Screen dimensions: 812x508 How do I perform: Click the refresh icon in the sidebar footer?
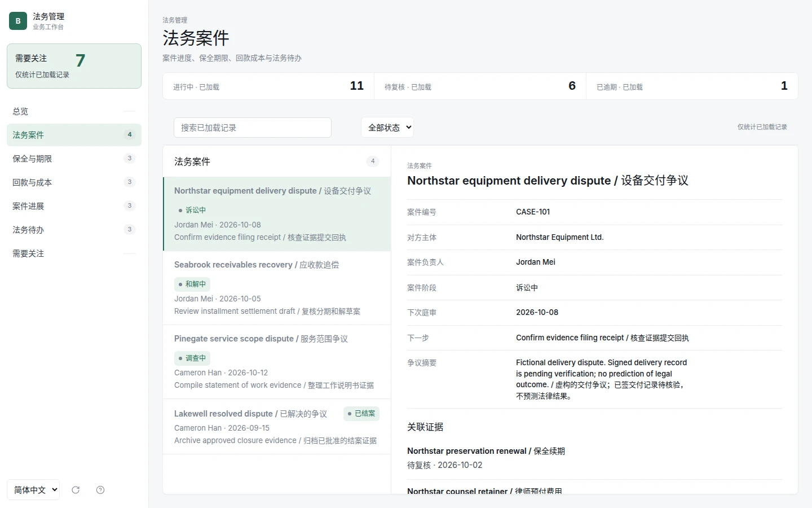tap(76, 490)
